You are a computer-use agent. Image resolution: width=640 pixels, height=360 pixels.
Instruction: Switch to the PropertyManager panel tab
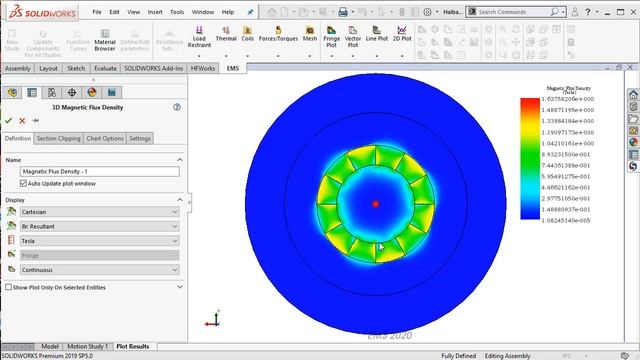point(32,93)
